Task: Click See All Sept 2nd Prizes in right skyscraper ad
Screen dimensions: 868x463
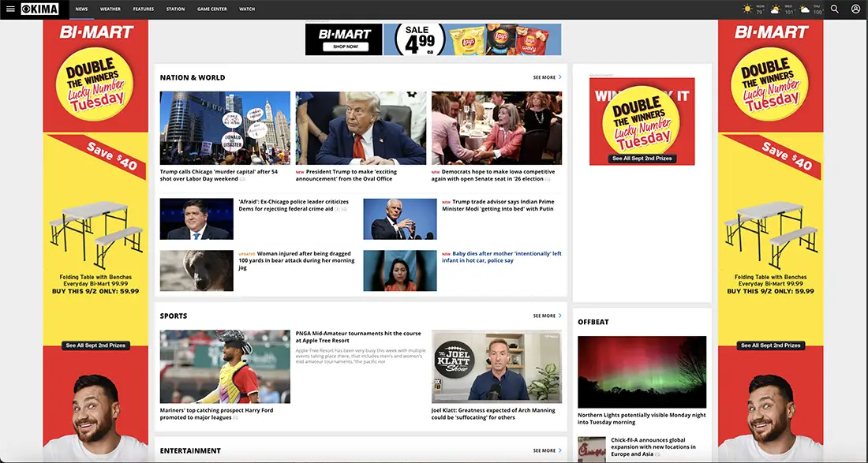Action: click(x=771, y=345)
